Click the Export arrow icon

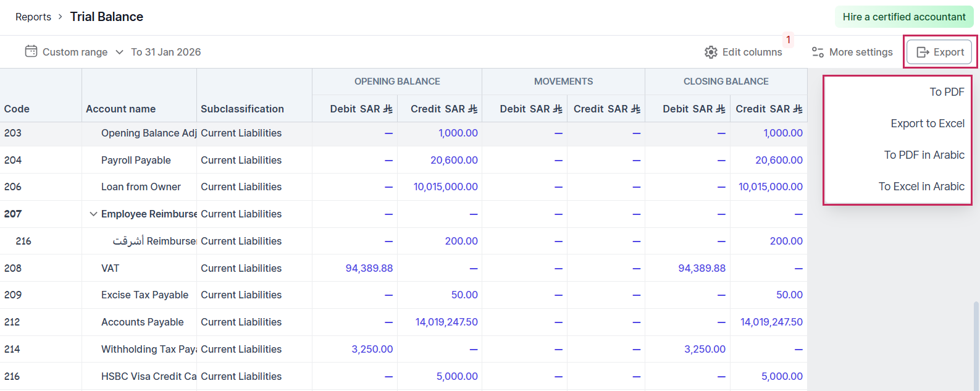coord(923,53)
